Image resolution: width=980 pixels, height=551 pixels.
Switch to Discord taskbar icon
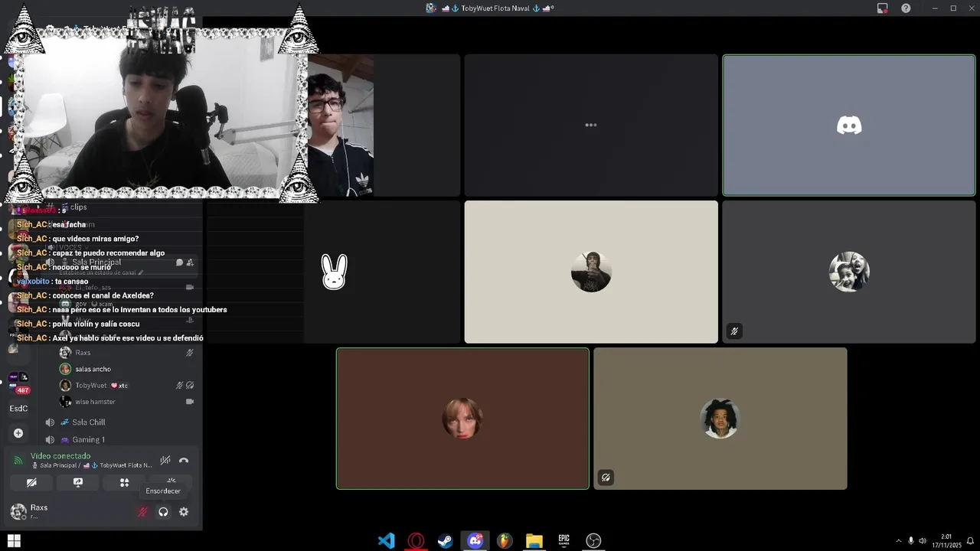475,541
